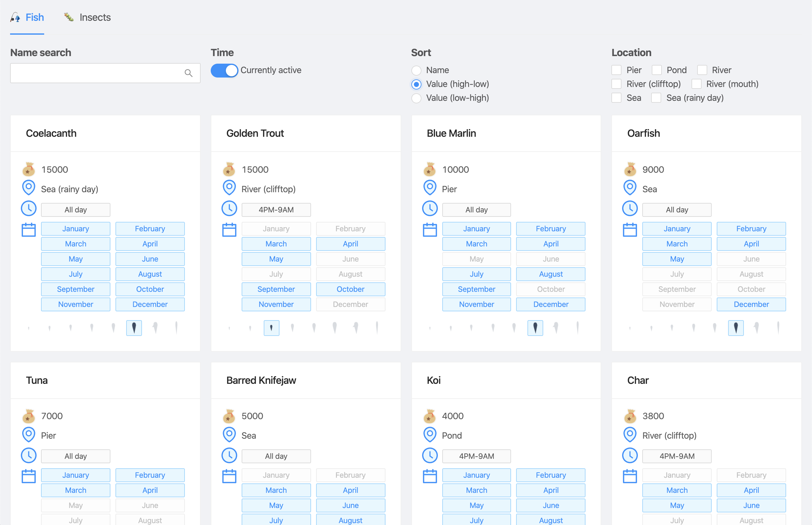Check the River (clifftop) checkbox
Image resolution: width=812 pixels, height=525 pixels.
pos(616,84)
